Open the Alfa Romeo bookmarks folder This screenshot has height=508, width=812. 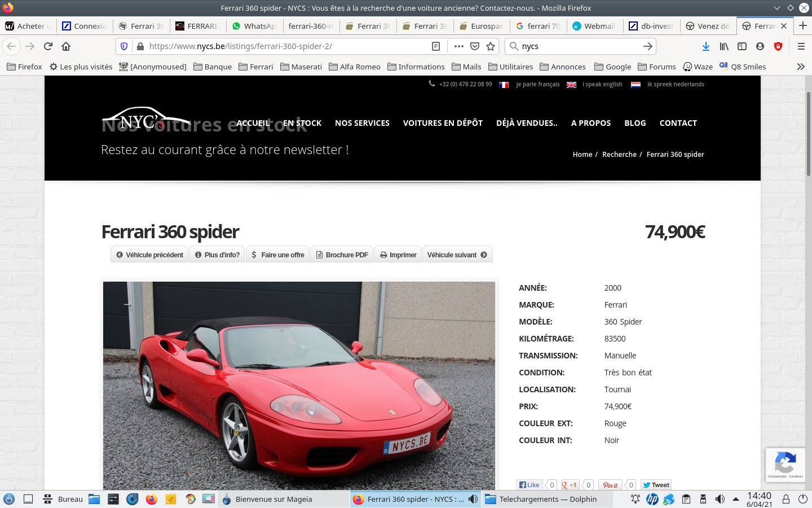[355, 67]
